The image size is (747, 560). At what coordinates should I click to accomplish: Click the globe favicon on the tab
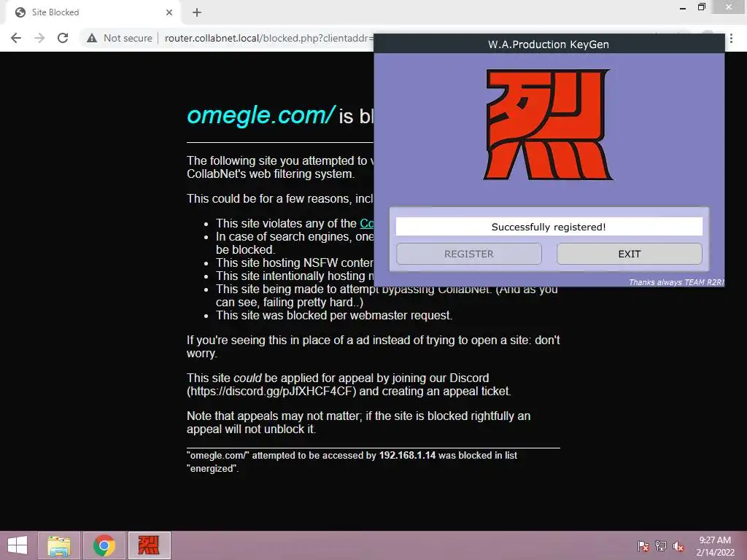(20, 12)
